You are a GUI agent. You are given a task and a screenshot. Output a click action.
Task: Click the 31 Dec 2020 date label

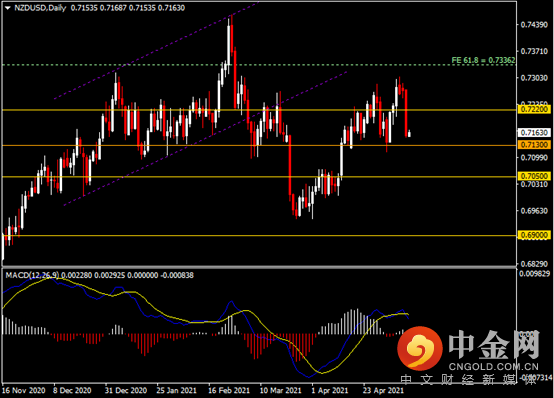click(x=125, y=390)
